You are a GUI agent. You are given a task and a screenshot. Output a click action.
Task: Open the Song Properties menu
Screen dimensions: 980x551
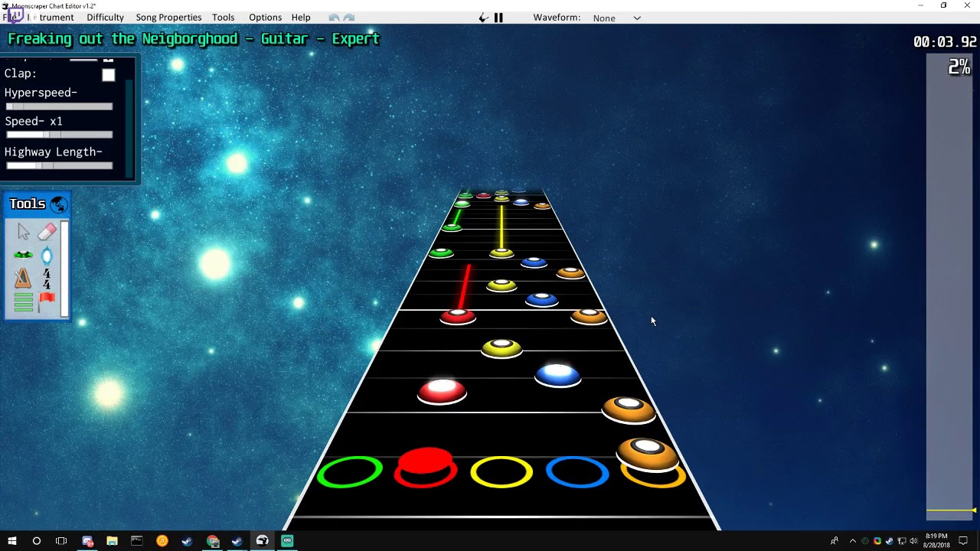pyautogui.click(x=168, y=18)
